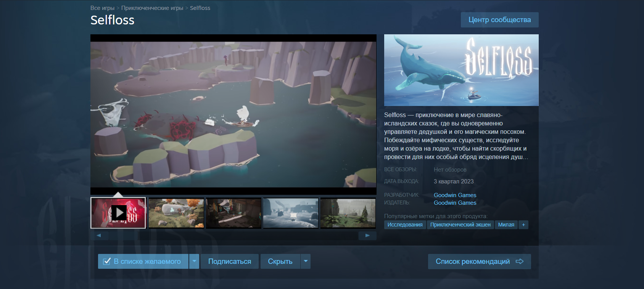Open developer Goodwin Games link
Screen dimensions: 644x289
(455, 195)
